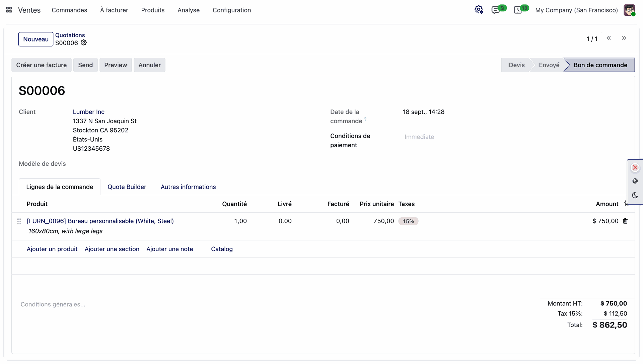Go to the previous record arrow

(x=609, y=38)
